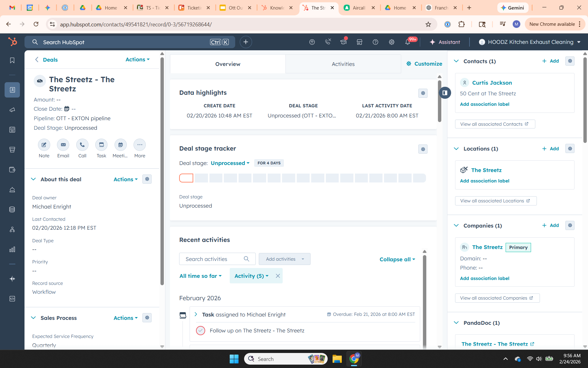Open the Add activities dropdown
The height and width of the screenshot is (368, 588).
click(285, 259)
